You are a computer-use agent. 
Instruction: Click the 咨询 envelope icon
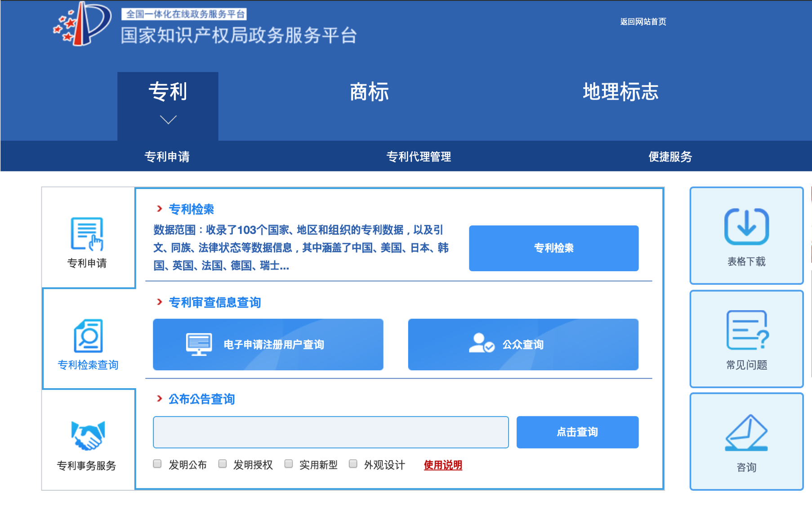point(746,433)
